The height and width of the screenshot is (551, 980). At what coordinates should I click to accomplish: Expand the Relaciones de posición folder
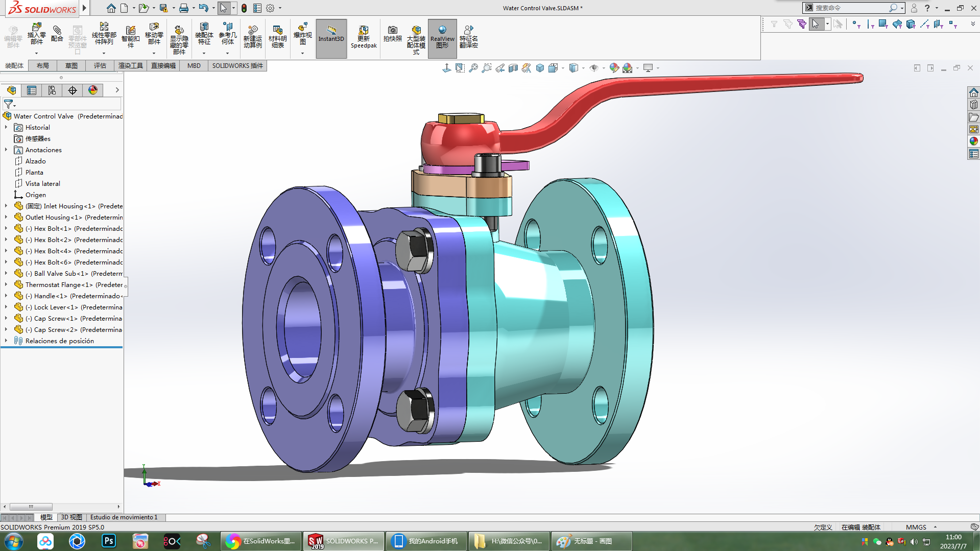tap(6, 341)
